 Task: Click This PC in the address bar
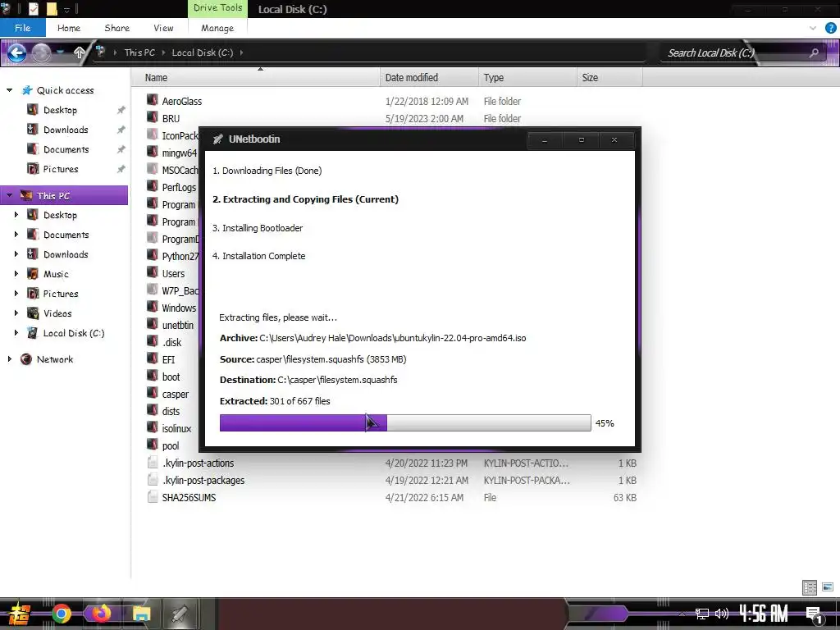click(x=139, y=52)
